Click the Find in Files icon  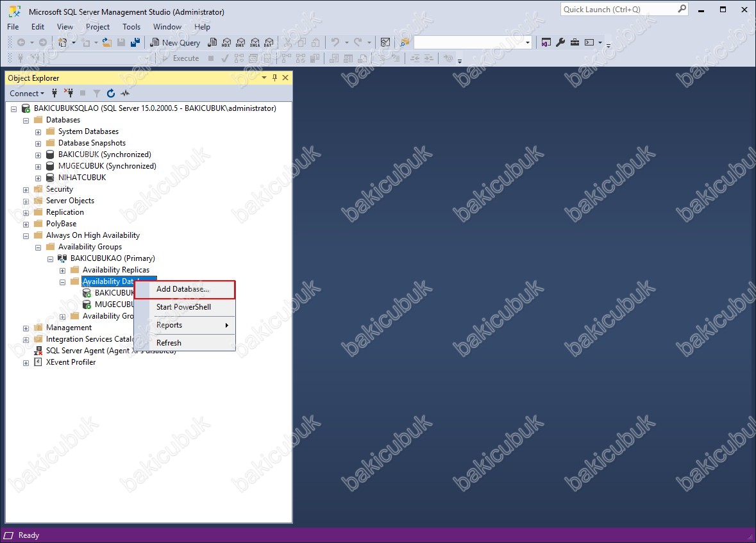coord(405,42)
